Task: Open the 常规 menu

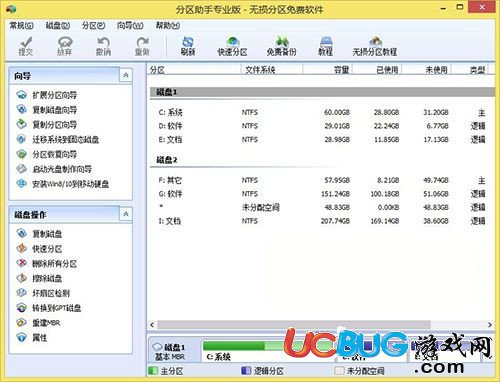Action: 21,25
